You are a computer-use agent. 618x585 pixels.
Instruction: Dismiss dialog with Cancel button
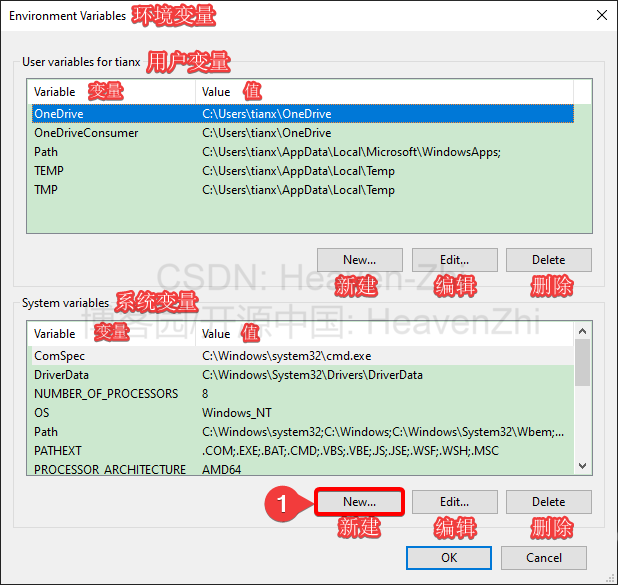tap(544, 558)
